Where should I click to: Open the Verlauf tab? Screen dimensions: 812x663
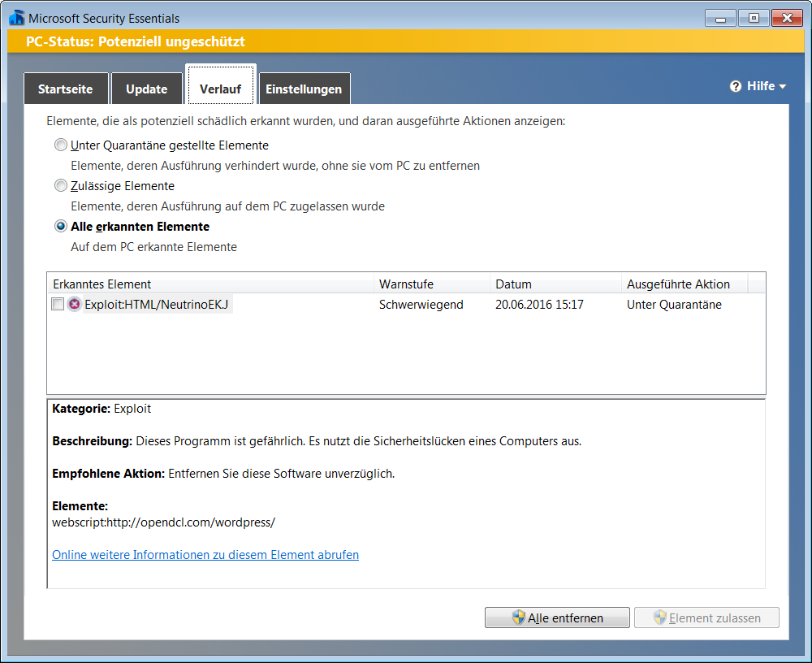[x=221, y=84]
